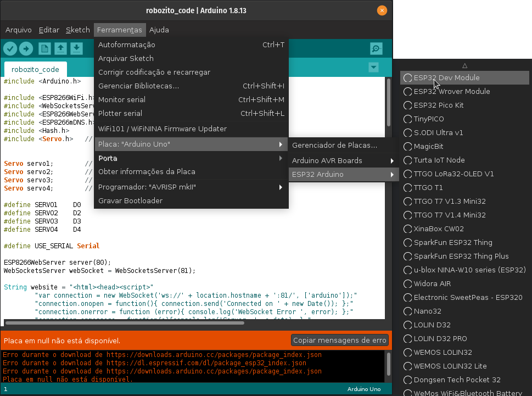This screenshot has height=396, width=532.
Task: Choose the WEMOS LOLIN32 board
Action: pyautogui.click(x=464, y=353)
